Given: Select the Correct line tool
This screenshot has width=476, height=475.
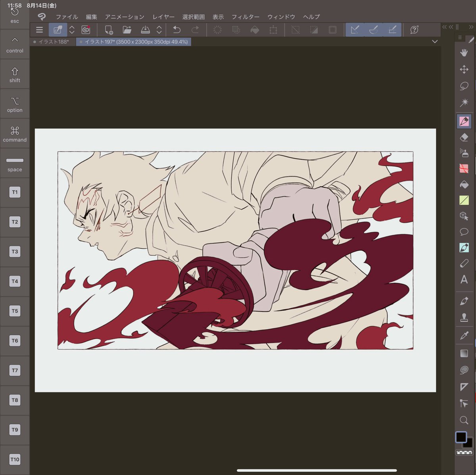Looking at the screenshot, I should tap(464, 404).
